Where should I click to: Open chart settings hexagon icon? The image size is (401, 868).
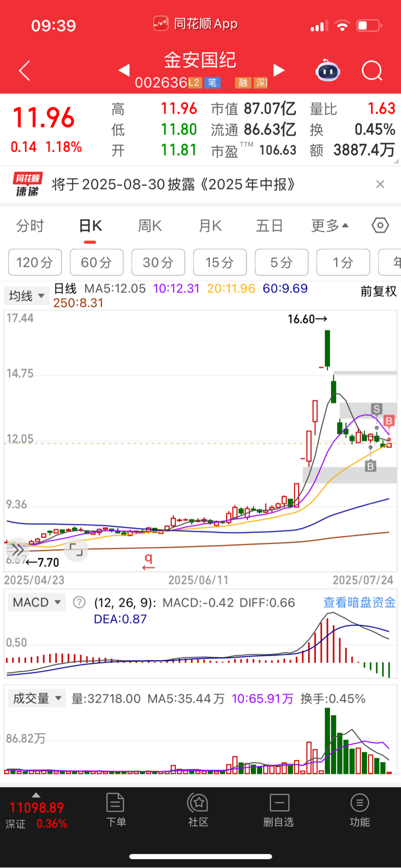[x=380, y=225]
